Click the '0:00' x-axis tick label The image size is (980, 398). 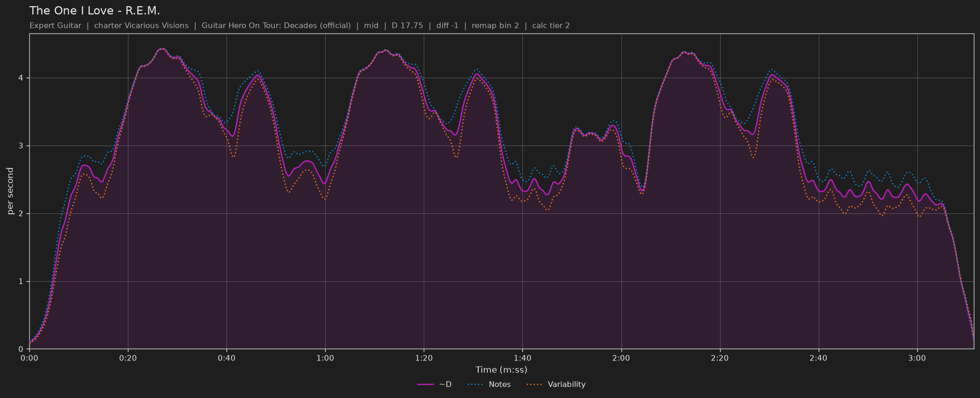[29, 358]
